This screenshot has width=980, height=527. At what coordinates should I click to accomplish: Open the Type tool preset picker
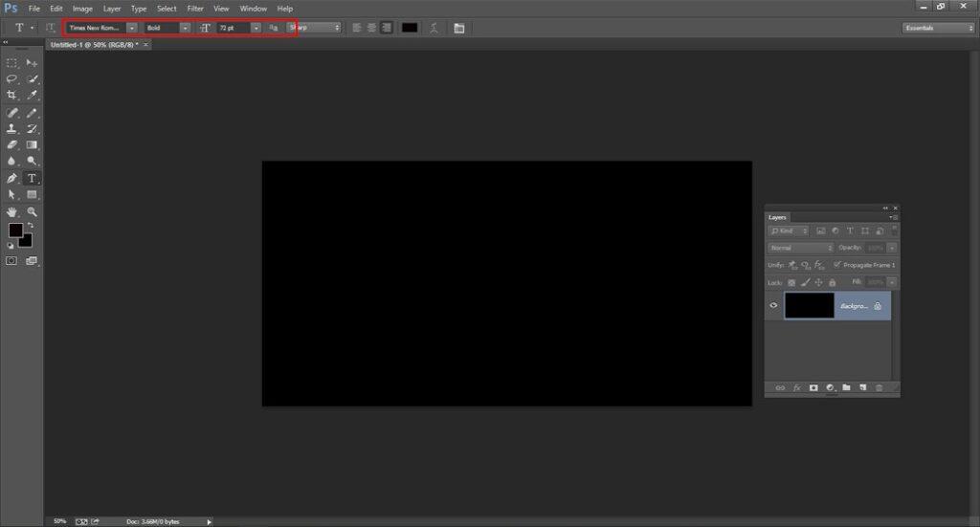23,28
